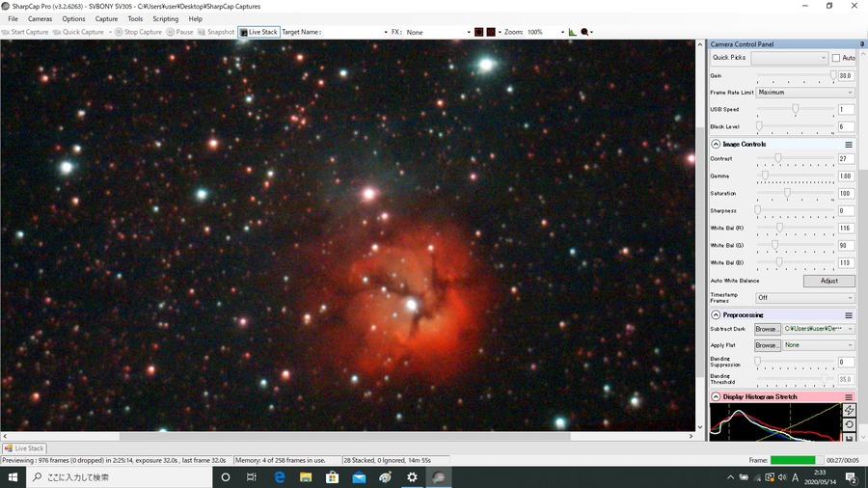Click the White Bal (B) slider handle

pos(779,262)
